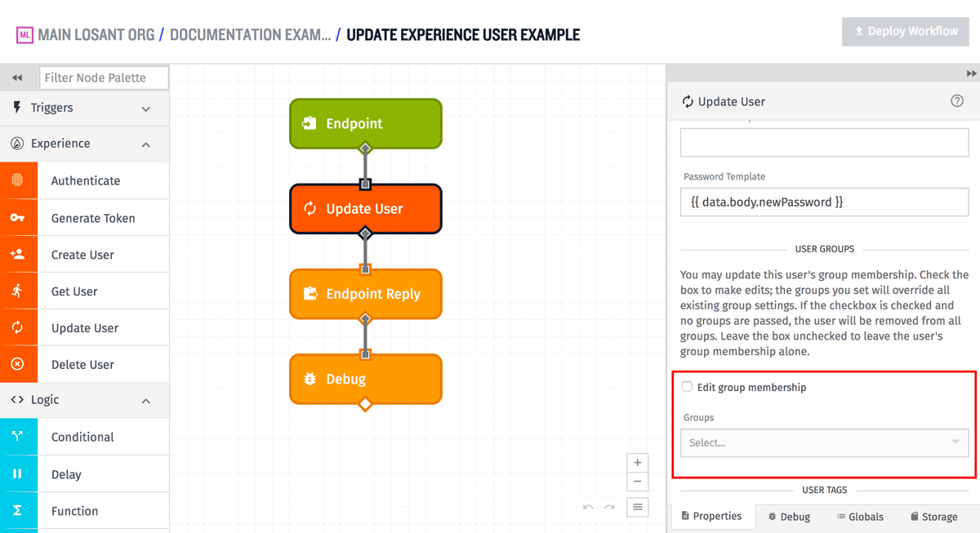The width and height of the screenshot is (980, 533).
Task: Click the Get User running-person icon
Action: coord(18,291)
